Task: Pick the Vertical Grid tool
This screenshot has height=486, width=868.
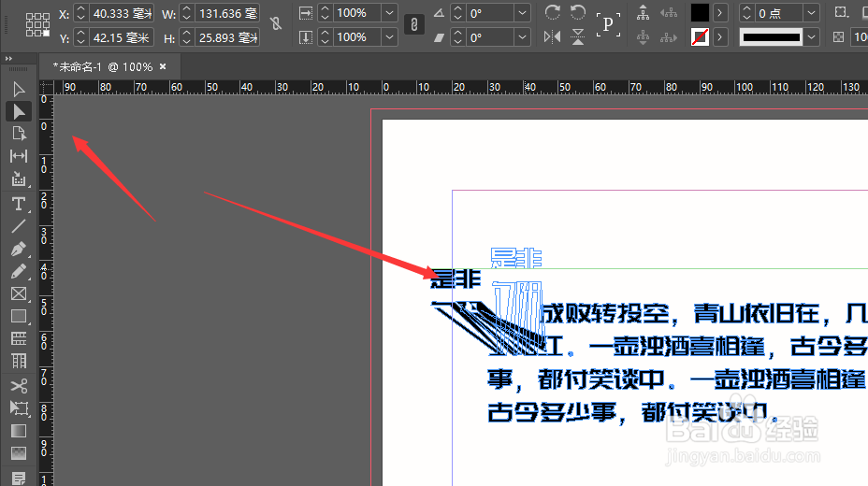Action: pos(19,361)
